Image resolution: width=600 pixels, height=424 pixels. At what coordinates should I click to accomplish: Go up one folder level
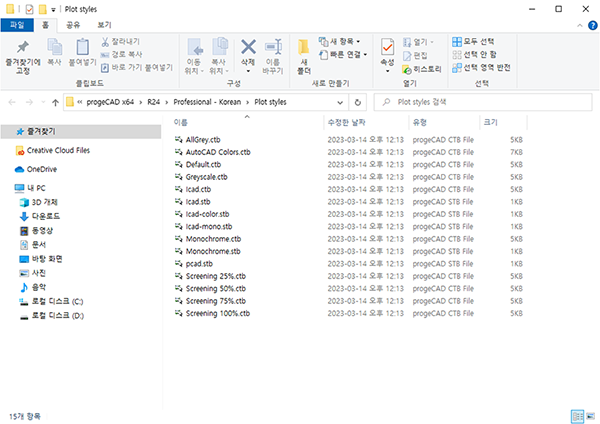coord(55,102)
